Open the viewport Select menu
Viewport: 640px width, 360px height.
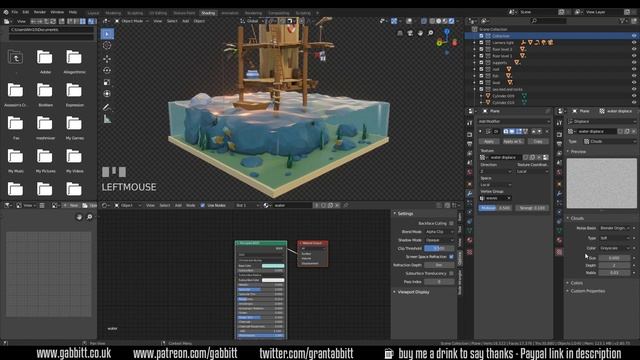[172, 21]
